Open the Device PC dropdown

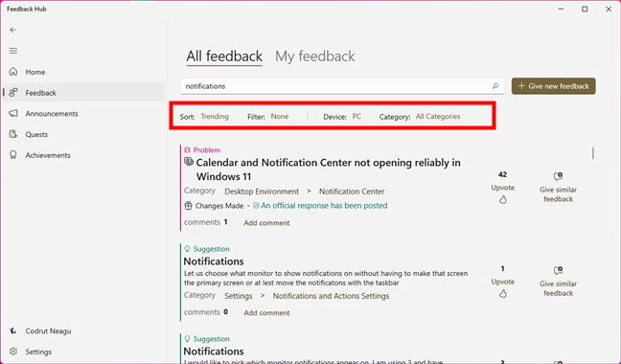(356, 116)
